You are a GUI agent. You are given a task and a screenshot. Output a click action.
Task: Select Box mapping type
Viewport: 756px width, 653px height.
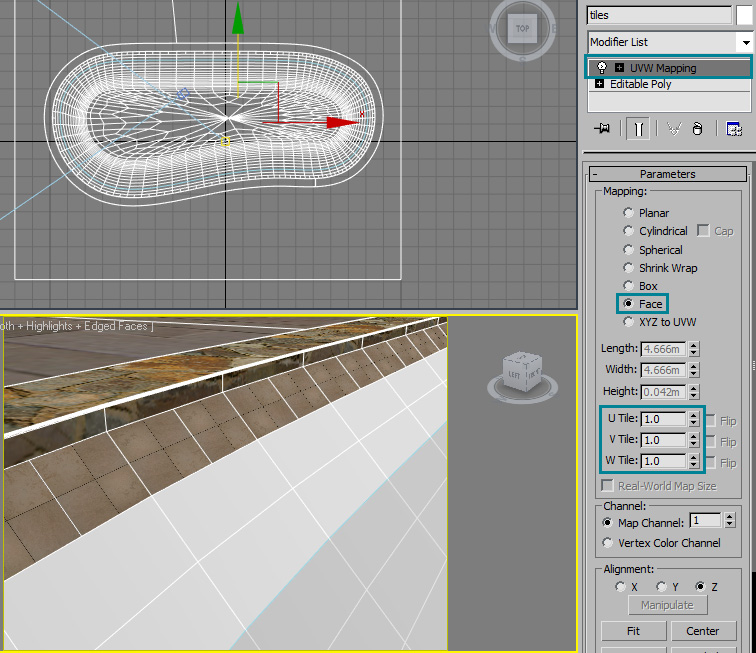click(x=628, y=286)
